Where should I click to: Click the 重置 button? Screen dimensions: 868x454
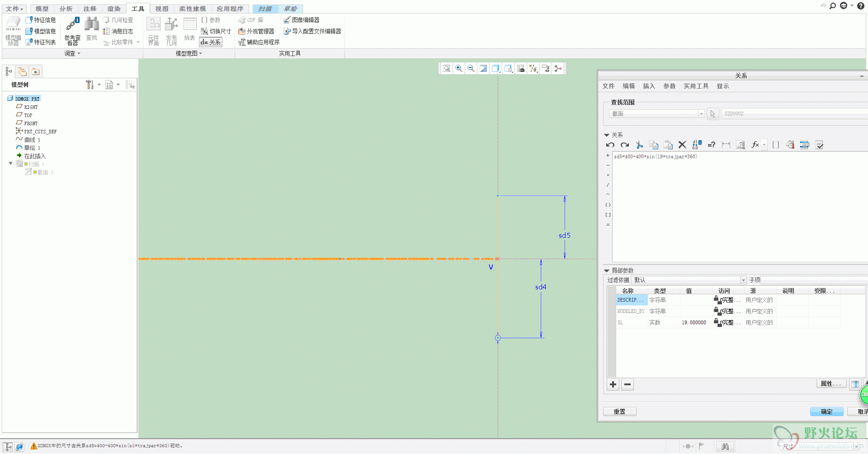click(x=619, y=411)
